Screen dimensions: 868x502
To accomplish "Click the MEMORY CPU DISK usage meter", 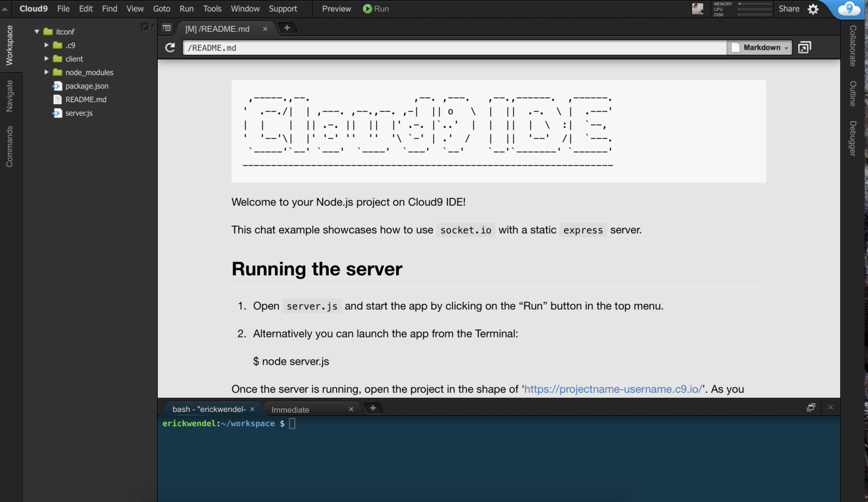I will click(x=743, y=9).
